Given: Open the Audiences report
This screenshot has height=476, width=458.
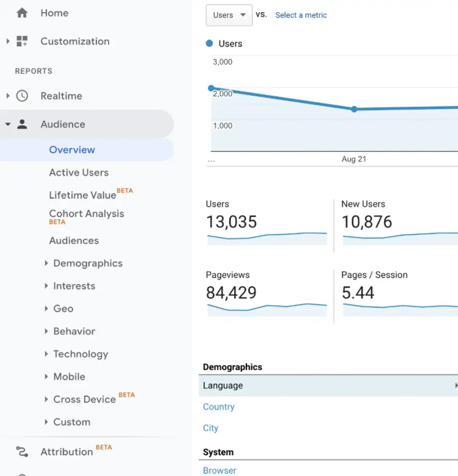Looking at the screenshot, I should 74,240.
